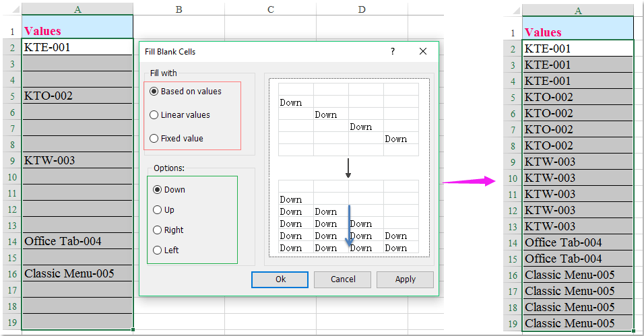Image resolution: width=644 pixels, height=336 pixels.
Task: Click blank cell A7 in left sheet
Action: tap(77, 128)
